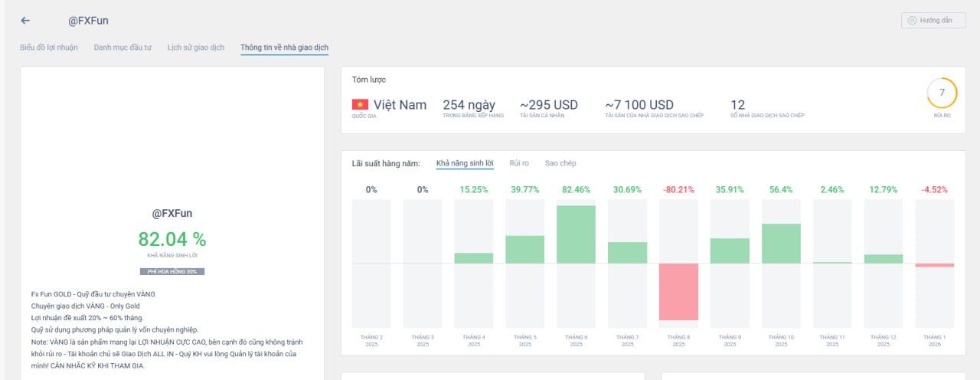This screenshot has height=380, width=980.
Task: Click the Tháng 4 2025 bar
Action: pos(473,258)
